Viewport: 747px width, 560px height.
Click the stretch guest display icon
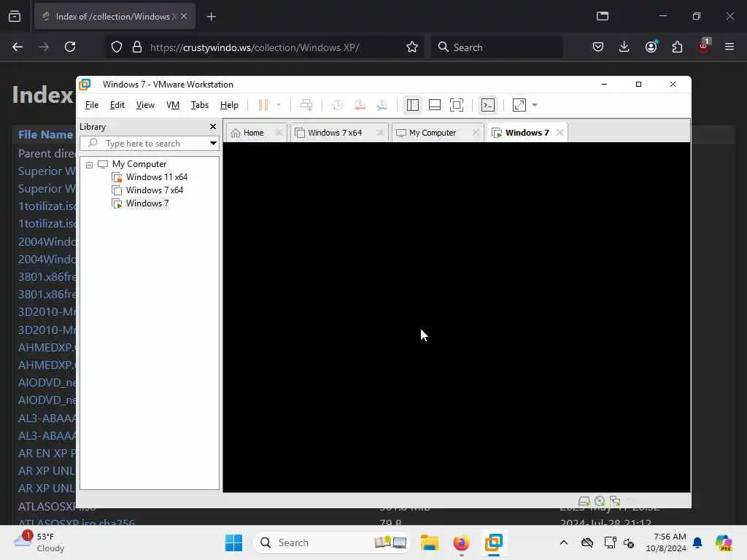[x=519, y=105]
